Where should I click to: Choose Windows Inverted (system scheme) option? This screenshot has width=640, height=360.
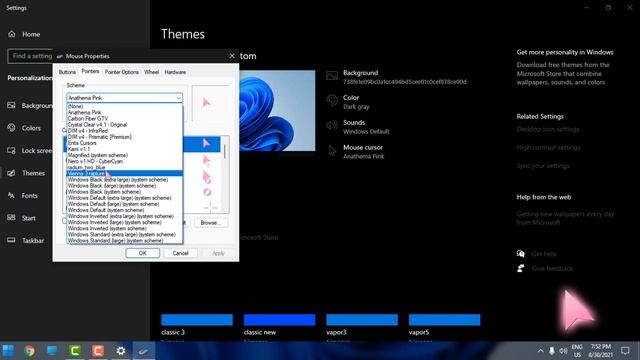(124, 229)
